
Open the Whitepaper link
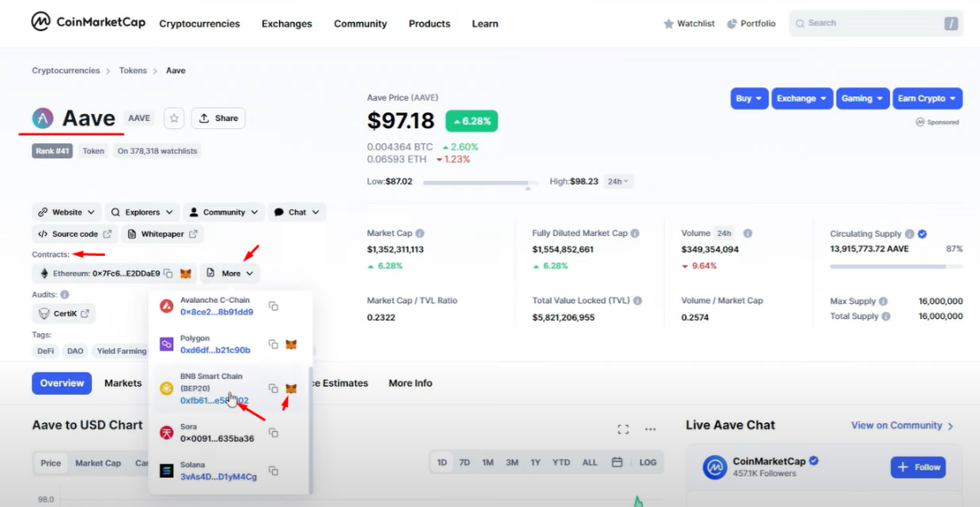pyautogui.click(x=162, y=234)
